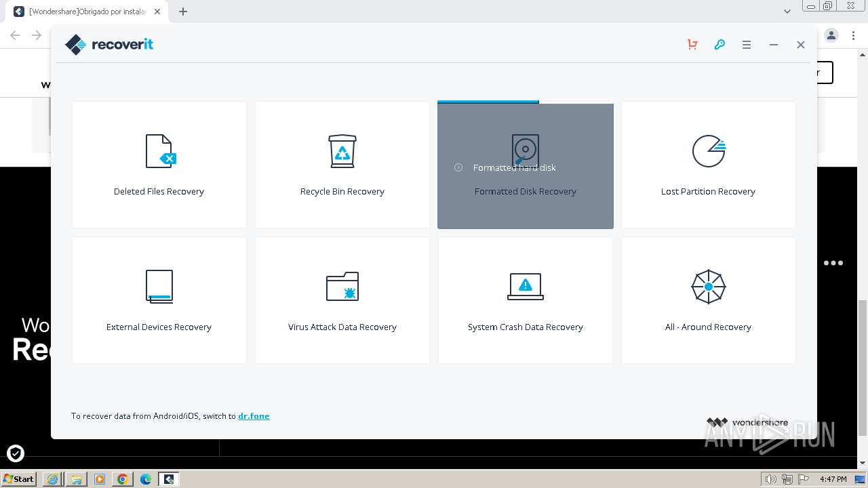
Task: Open the shopping cart purchase icon
Action: pos(692,45)
